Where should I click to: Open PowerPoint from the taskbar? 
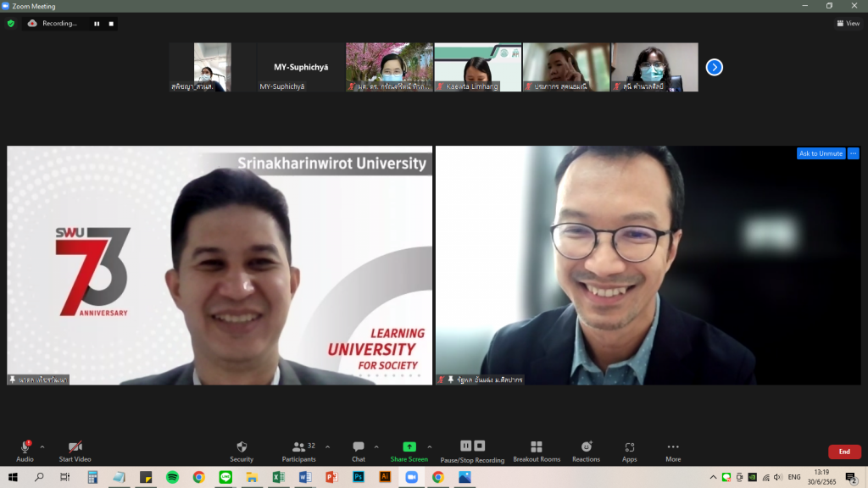[x=331, y=477]
